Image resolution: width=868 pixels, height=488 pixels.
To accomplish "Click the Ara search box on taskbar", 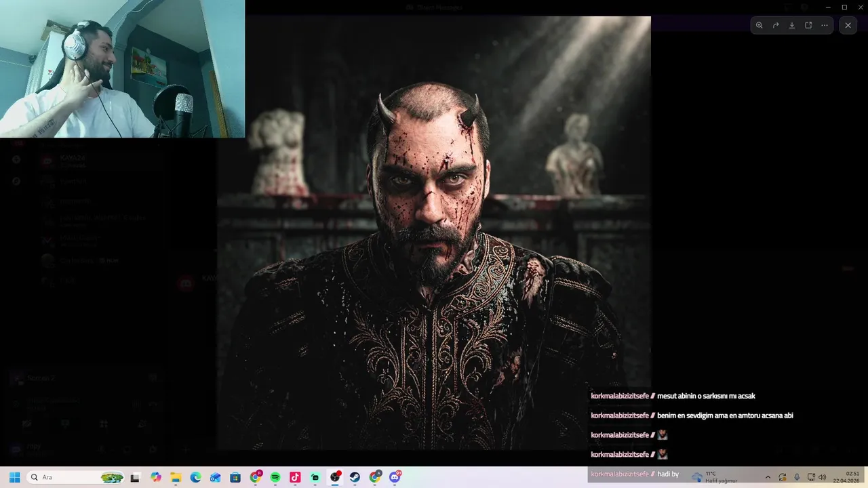I will 76,477.
